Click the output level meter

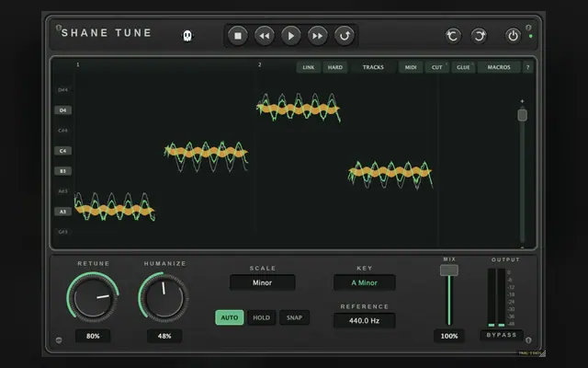coord(496,297)
